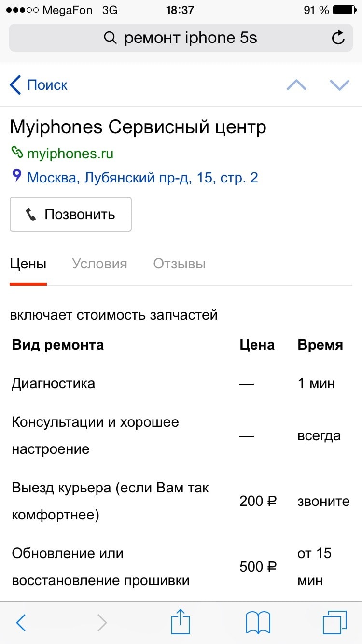Open the tabs overview icon

(334, 622)
